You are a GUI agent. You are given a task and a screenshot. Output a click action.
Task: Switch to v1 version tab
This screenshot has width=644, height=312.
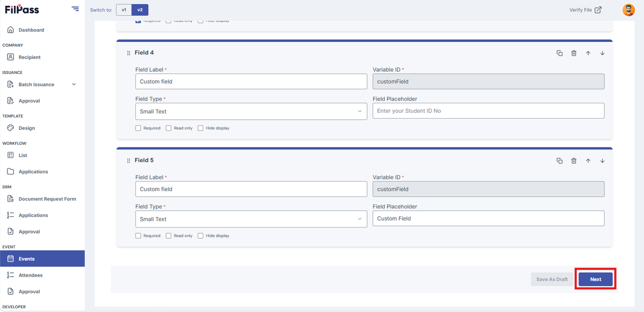point(124,10)
